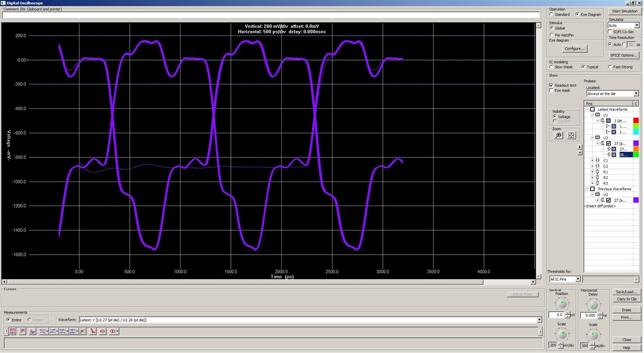
Task: Select Entire measurements radio button
Action: pyautogui.click(x=8, y=320)
